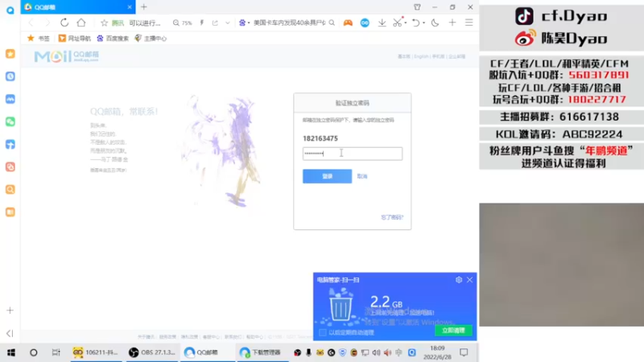Close the 电脑管家 cleanup popup
This screenshot has height=362, width=644.
point(469,280)
